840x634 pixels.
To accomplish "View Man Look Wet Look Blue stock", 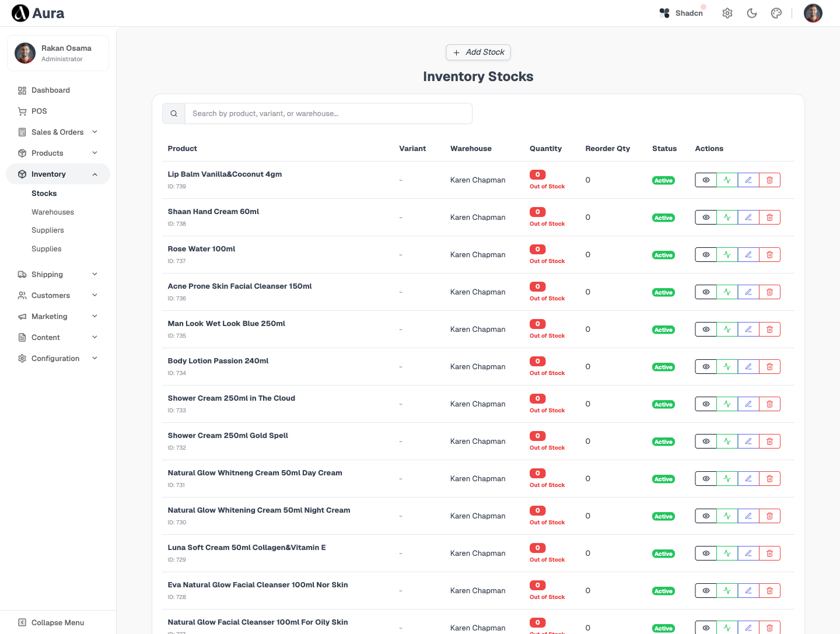I will [x=706, y=330].
